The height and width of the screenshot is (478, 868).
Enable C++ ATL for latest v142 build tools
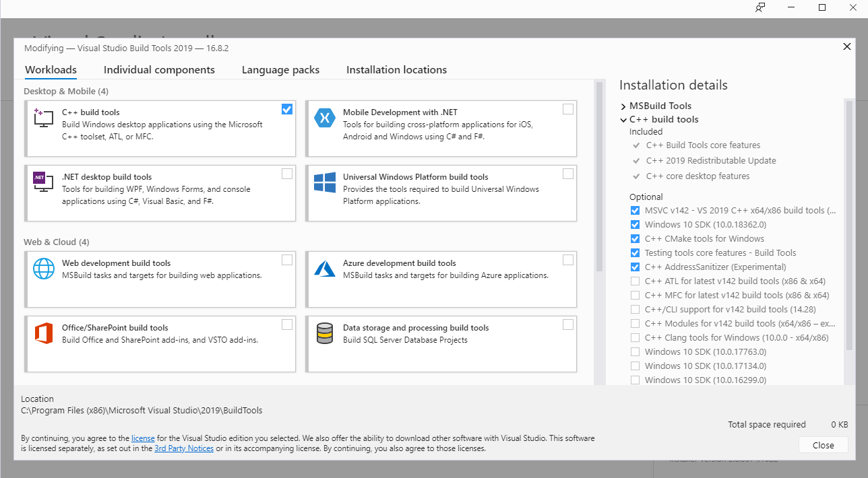pyautogui.click(x=635, y=281)
